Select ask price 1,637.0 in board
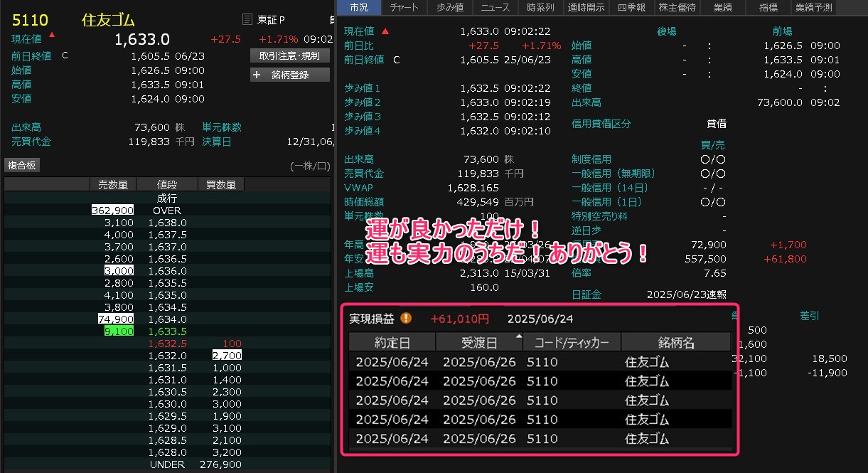This screenshot has width=868, height=473. (168, 247)
